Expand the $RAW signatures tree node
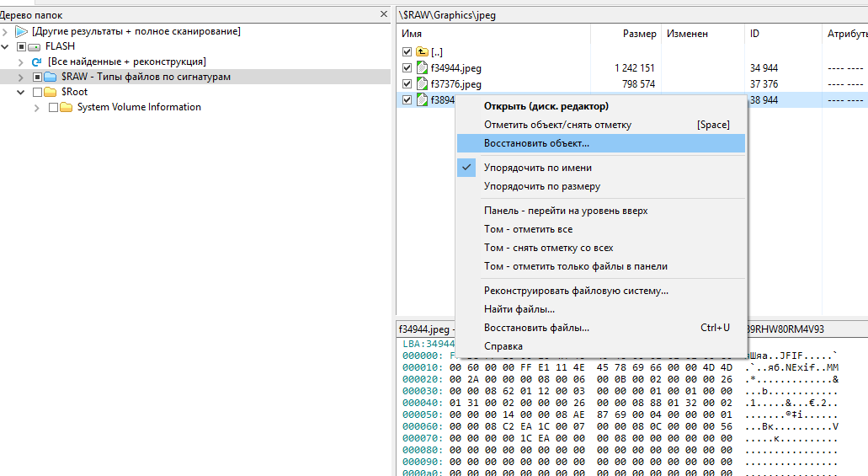 [21, 77]
